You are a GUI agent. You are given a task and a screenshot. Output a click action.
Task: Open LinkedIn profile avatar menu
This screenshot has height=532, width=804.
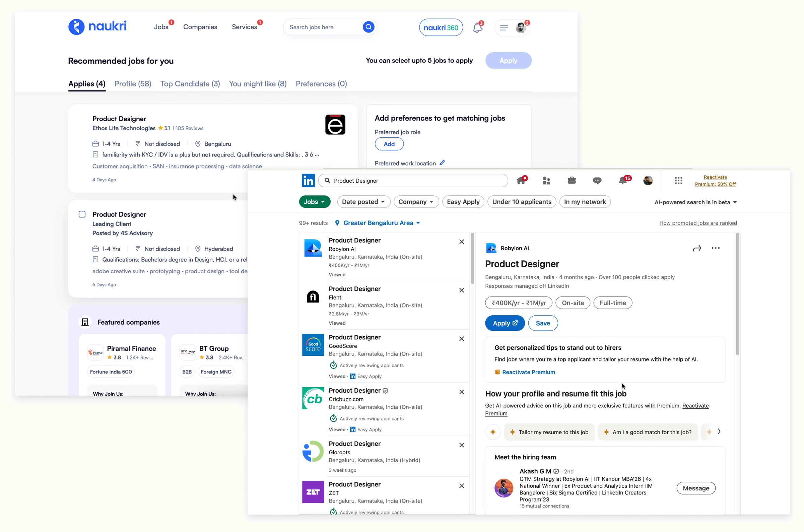pos(648,181)
